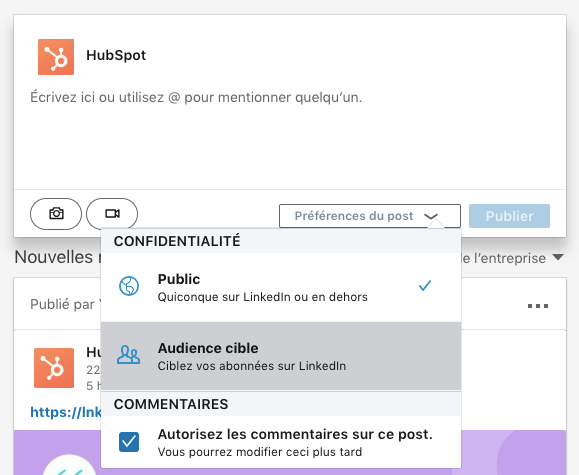Open the three-dots post options menu
Screen dimensions: 579x475
538,306
